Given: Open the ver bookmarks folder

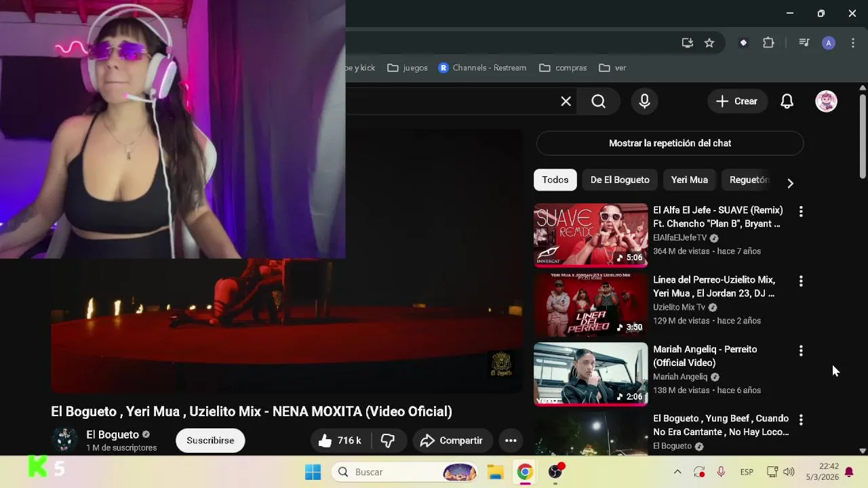Looking at the screenshot, I should [612, 68].
